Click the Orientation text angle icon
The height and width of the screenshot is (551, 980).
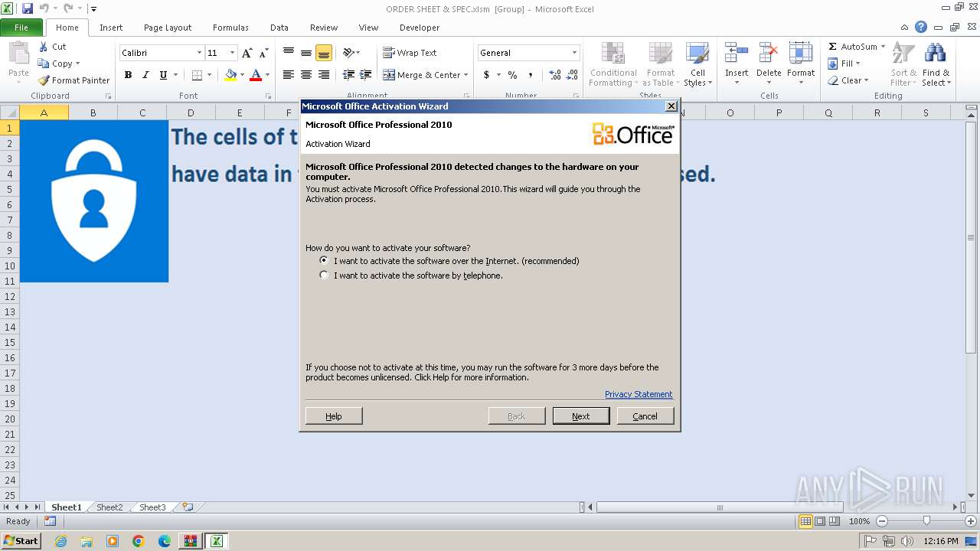click(x=348, y=53)
